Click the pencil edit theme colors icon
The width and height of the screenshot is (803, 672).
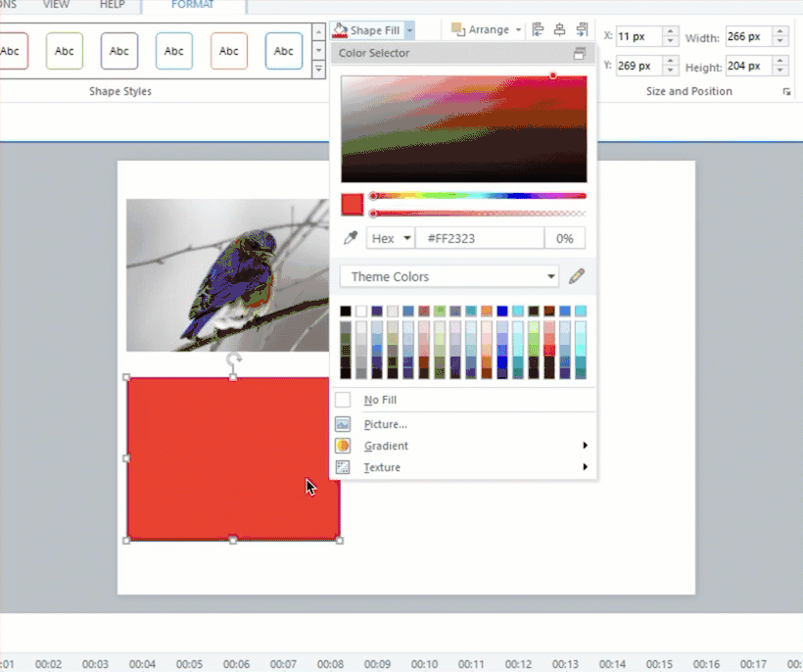click(x=577, y=276)
